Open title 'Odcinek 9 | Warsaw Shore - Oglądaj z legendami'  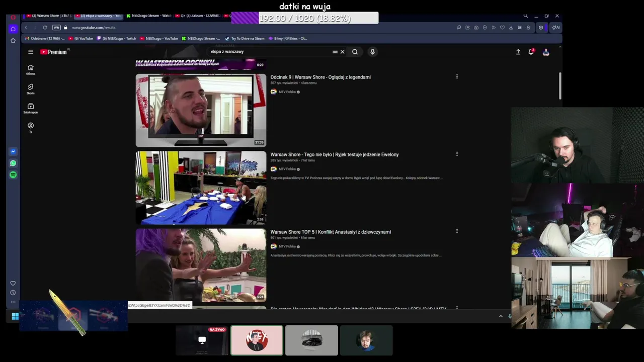[x=320, y=77]
